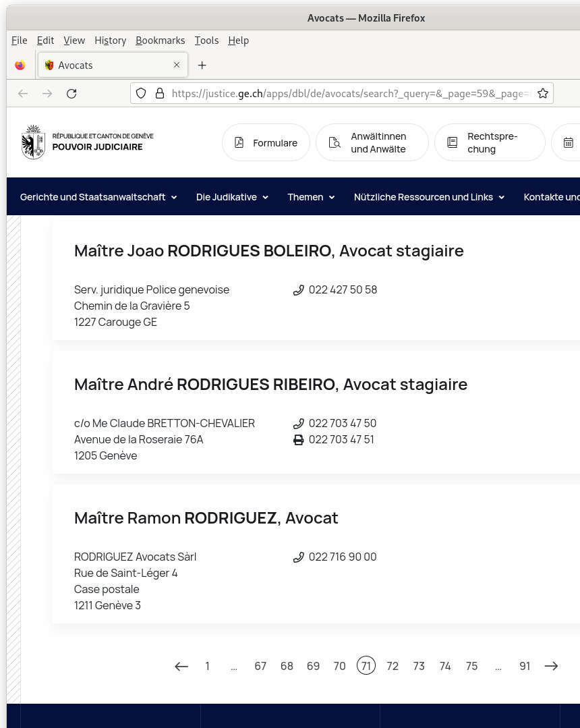
Task: Click the Pouvoir Judiciaire coat of arms logo
Action: tap(33, 142)
